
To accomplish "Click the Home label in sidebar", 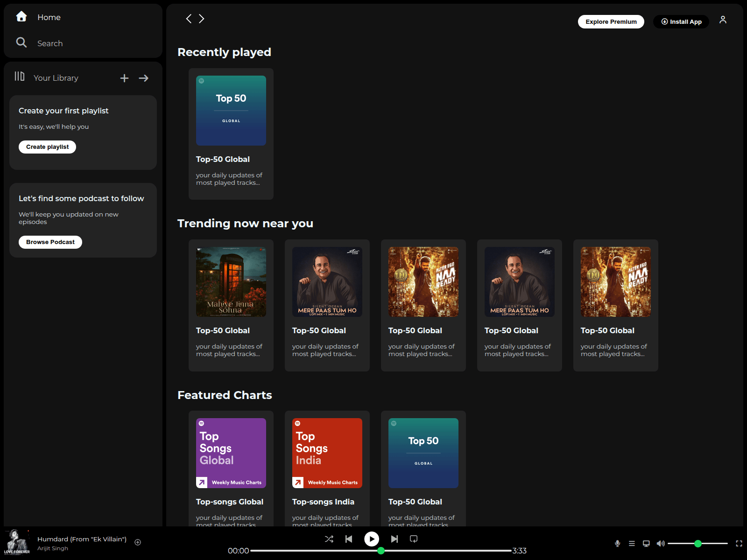I will point(49,17).
